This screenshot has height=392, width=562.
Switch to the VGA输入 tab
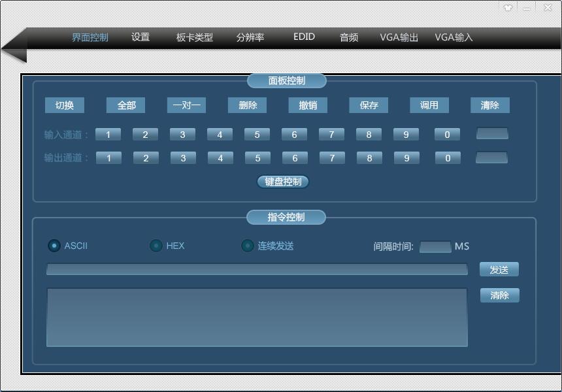(453, 38)
